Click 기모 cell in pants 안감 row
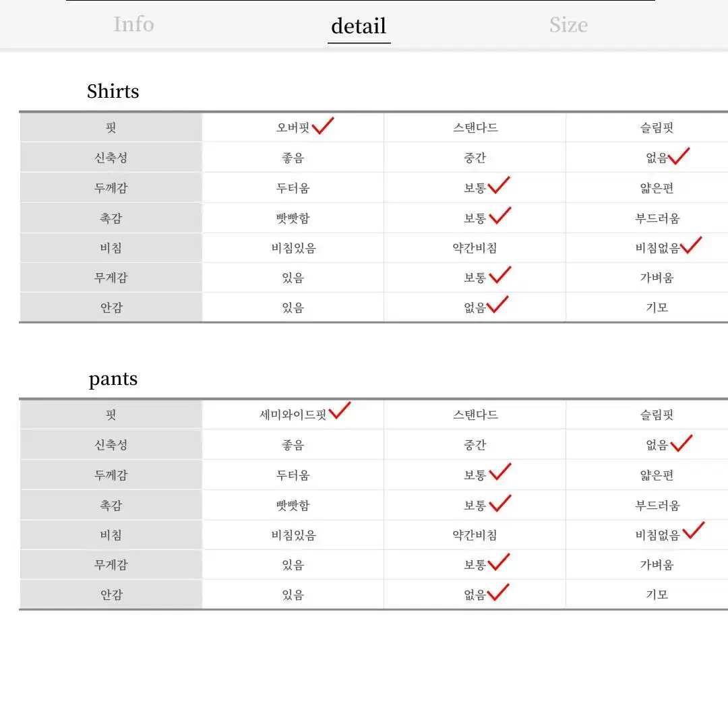This screenshot has height=728, width=728. (x=657, y=595)
